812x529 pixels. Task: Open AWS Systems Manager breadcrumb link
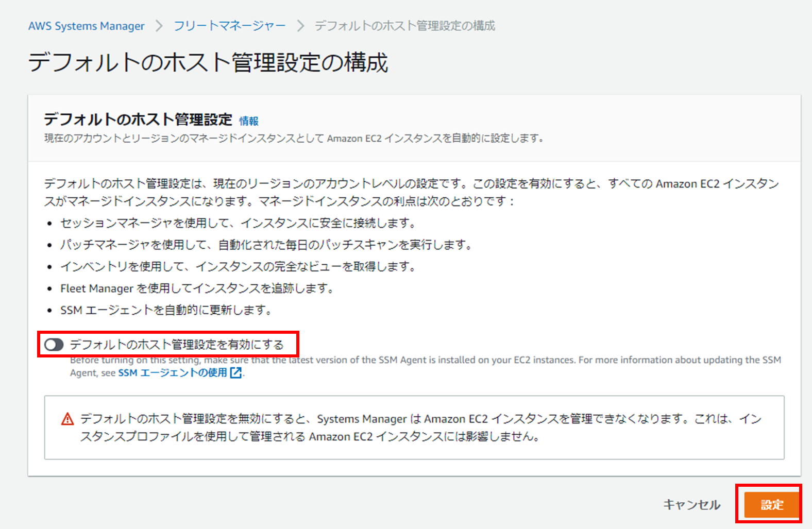coord(86,26)
